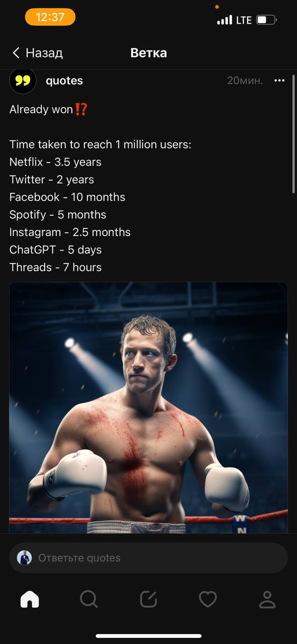Open the profile person tab

tap(267, 599)
